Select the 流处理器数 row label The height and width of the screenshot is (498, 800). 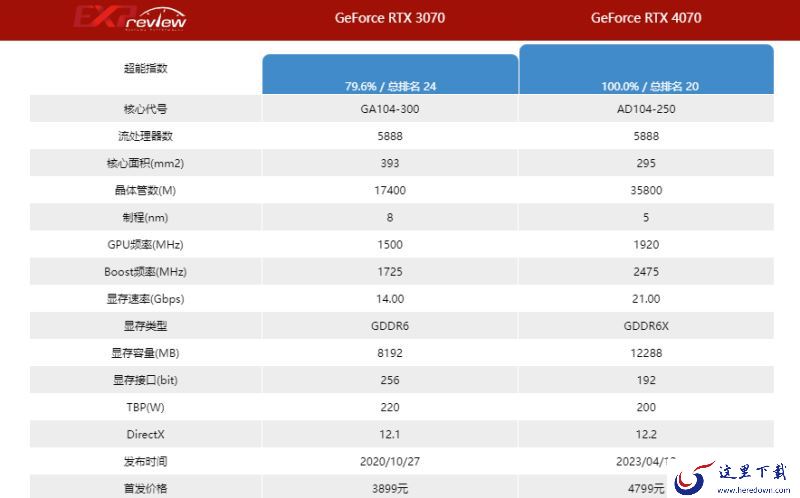[145, 136]
